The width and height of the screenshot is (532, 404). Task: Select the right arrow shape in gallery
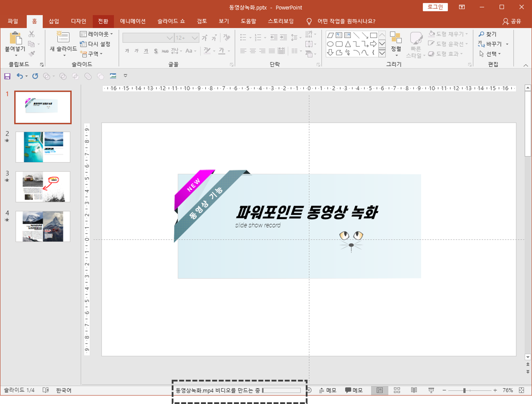click(x=374, y=44)
